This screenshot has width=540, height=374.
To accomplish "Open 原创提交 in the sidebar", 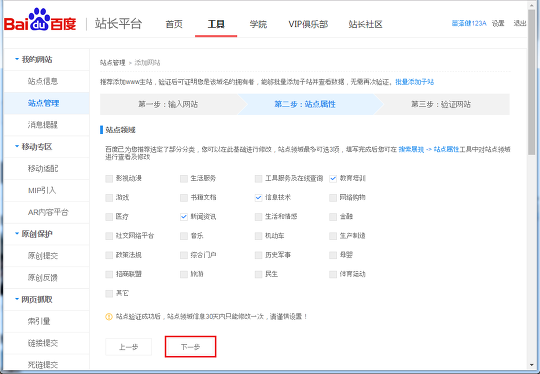I will (43, 256).
